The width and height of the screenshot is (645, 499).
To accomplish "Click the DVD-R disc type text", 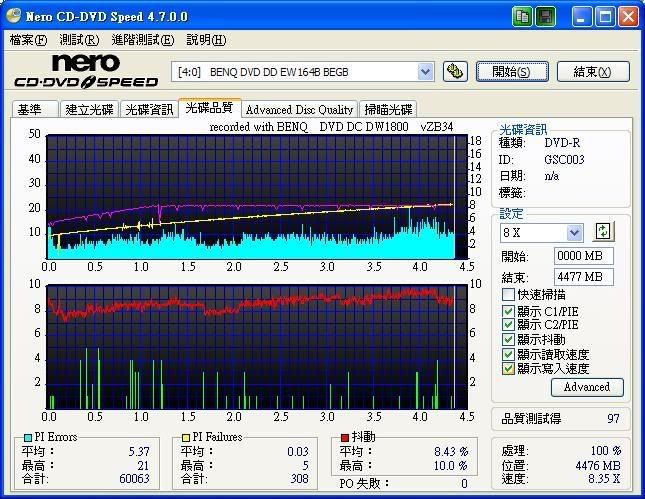I will pos(562,143).
